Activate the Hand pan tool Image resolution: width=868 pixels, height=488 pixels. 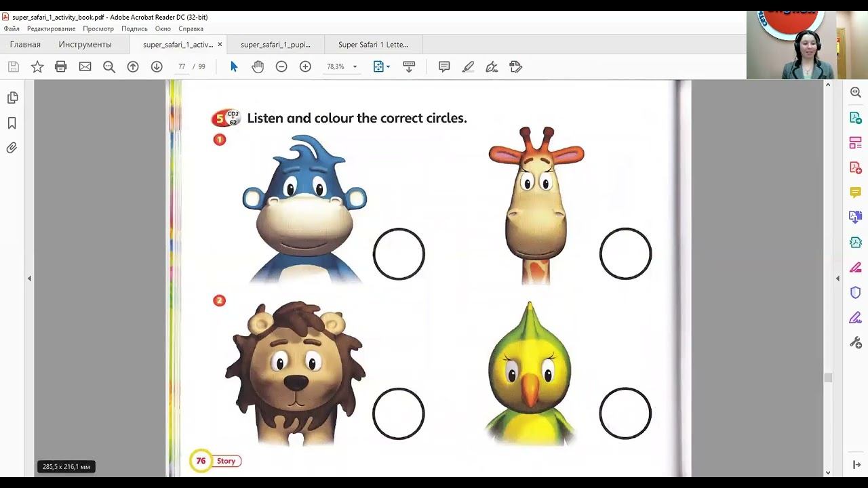coord(258,66)
